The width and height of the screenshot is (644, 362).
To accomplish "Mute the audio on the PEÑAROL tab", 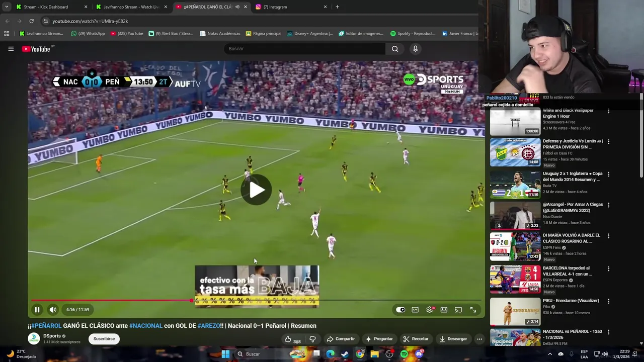I will pyautogui.click(x=237, y=7).
